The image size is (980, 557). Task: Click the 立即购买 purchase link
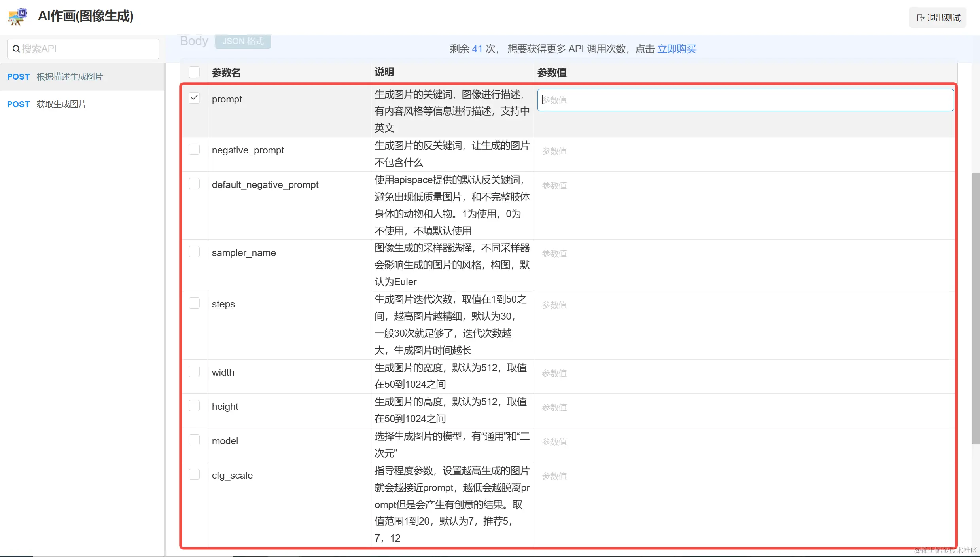pyautogui.click(x=676, y=49)
